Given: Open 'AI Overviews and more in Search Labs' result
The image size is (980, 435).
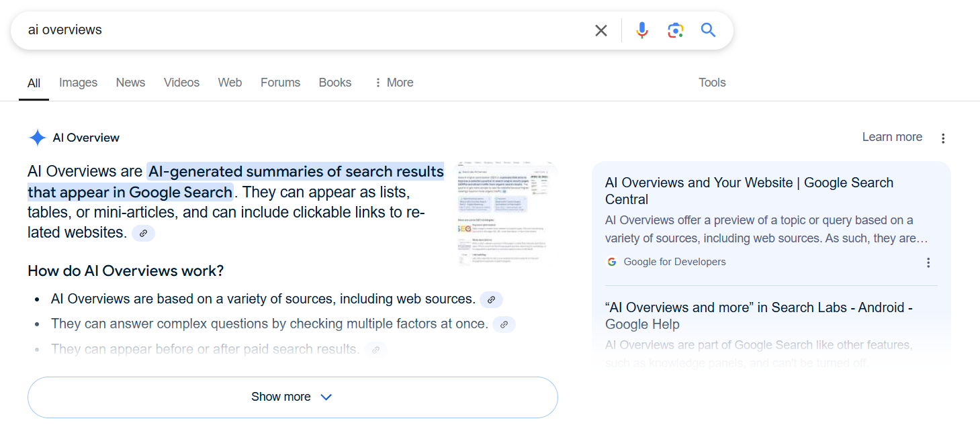Looking at the screenshot, I should [759, 316].
